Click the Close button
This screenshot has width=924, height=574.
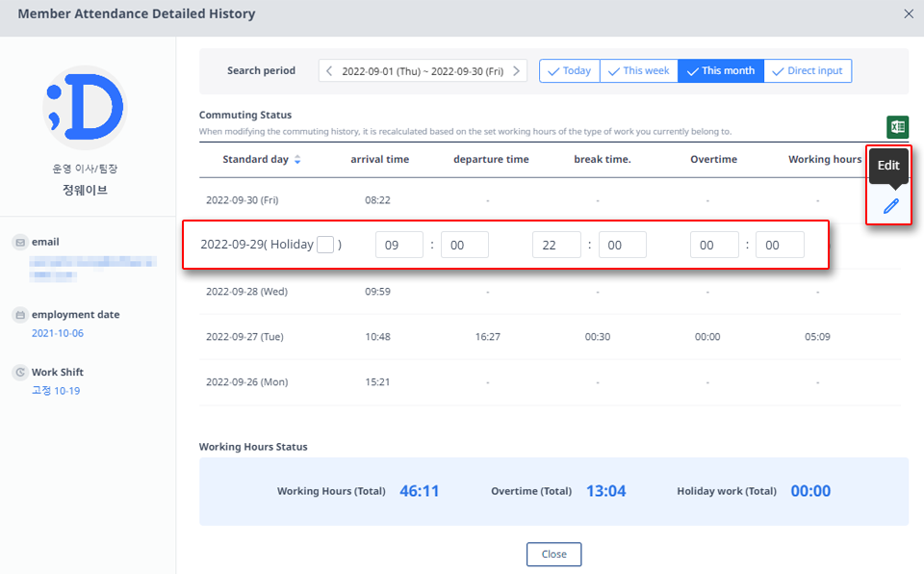point(554,554)
